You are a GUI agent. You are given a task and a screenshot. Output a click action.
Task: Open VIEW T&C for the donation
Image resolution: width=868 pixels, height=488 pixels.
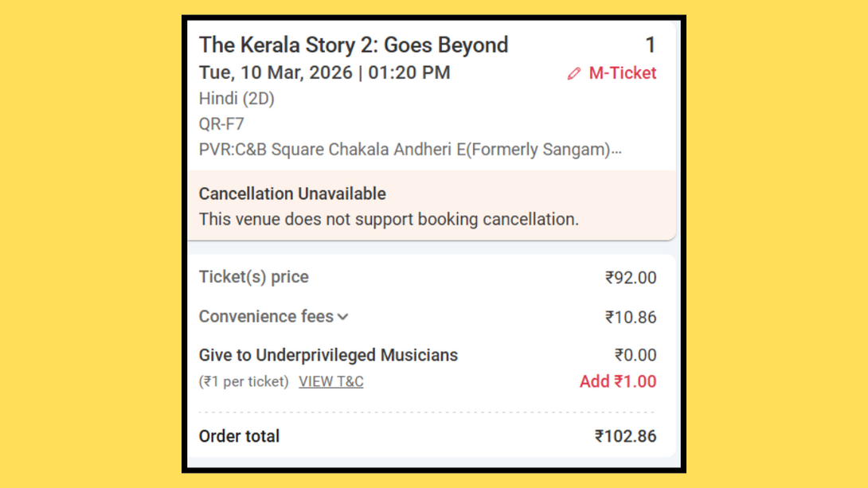click(x=330, y=381)
